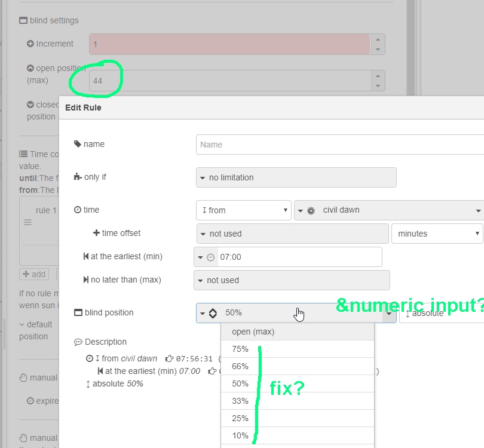
Task: Increase open position max with up arrow
Action: pyautogui.click(x=378, y=76)
